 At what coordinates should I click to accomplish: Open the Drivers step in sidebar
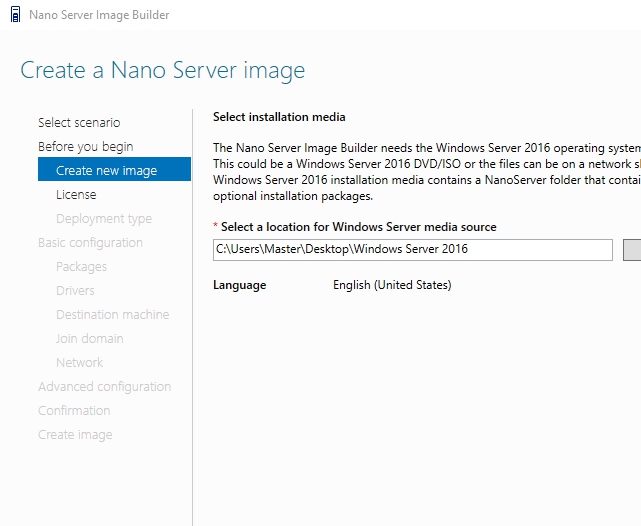(75, 291)
